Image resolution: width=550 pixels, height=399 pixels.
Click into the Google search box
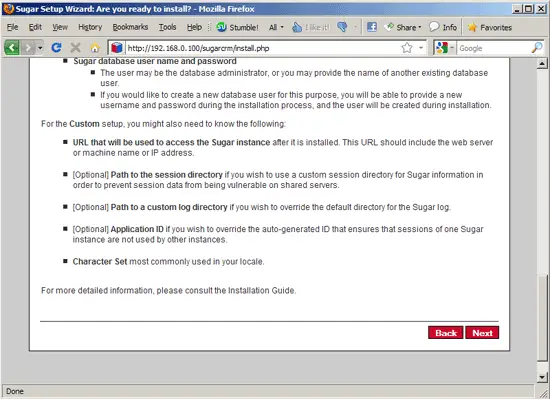(x=494, y=48)
